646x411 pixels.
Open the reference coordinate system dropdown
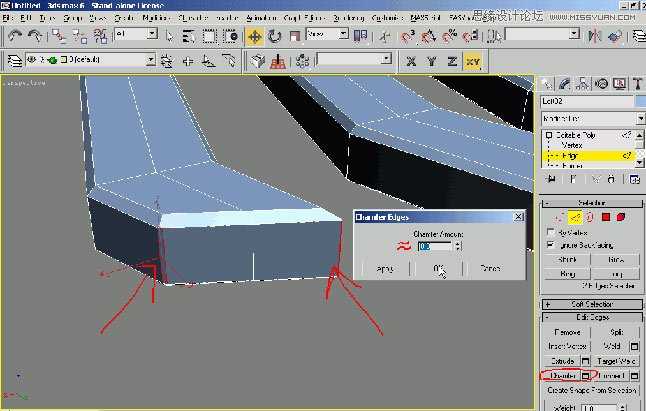[x=344, y=34]
